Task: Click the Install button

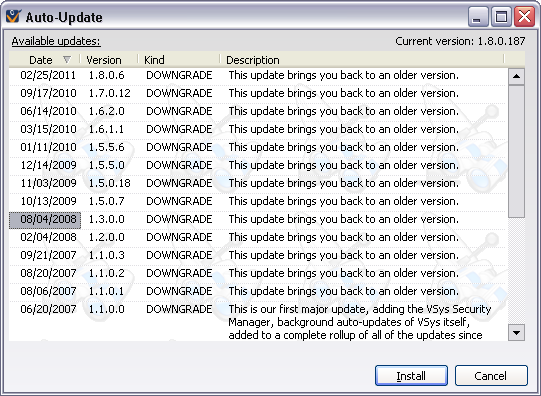Action: [x=411, y=376]
